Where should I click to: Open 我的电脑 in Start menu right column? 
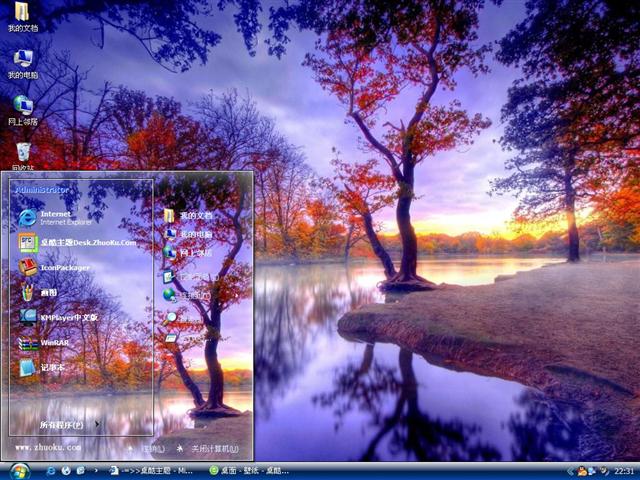(188, 234)
